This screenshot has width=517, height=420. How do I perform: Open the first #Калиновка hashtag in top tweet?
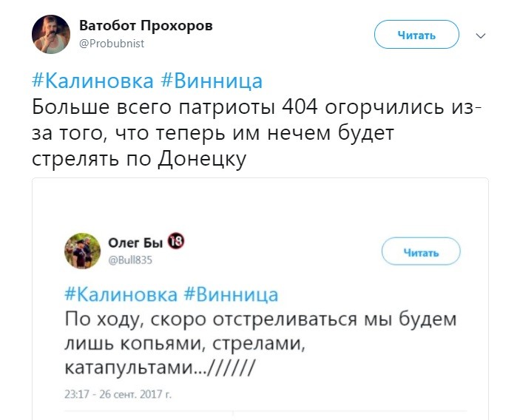[x=92, y=81]
